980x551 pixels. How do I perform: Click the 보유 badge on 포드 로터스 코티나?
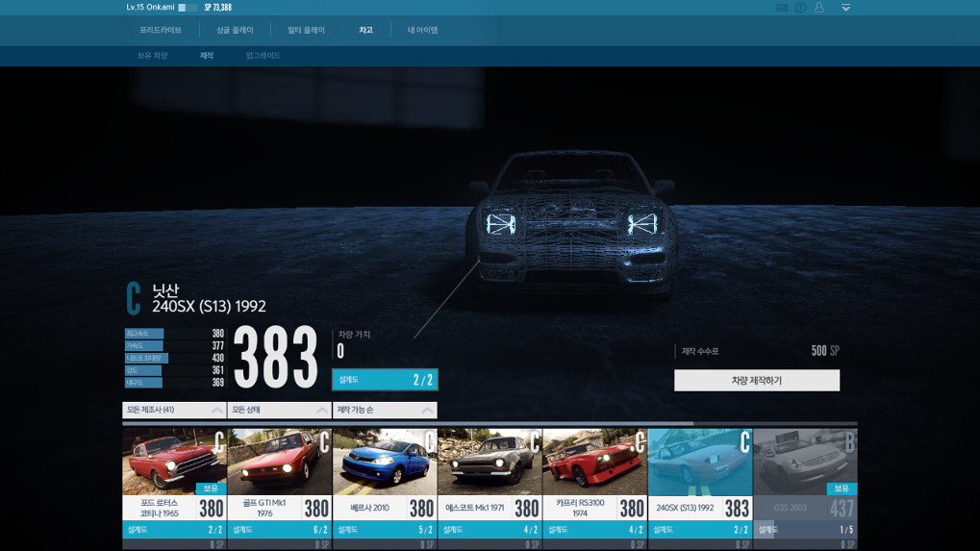pos(211,488)
